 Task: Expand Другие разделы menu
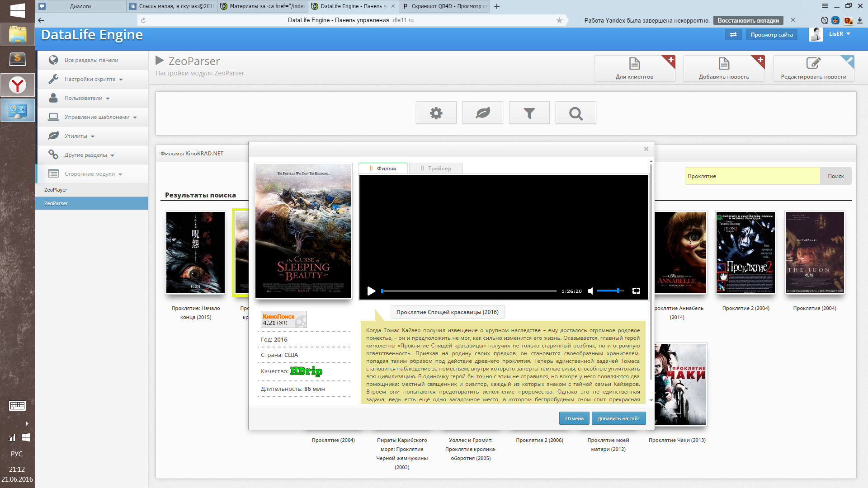pyautogui.click(x=92, y=155)
